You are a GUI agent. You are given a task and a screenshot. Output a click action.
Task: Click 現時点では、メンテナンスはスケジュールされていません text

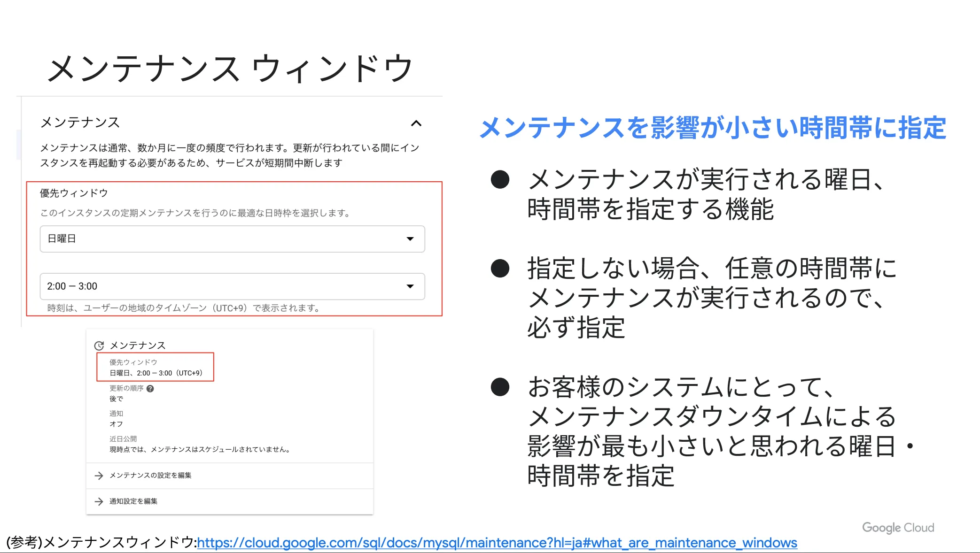201,450
